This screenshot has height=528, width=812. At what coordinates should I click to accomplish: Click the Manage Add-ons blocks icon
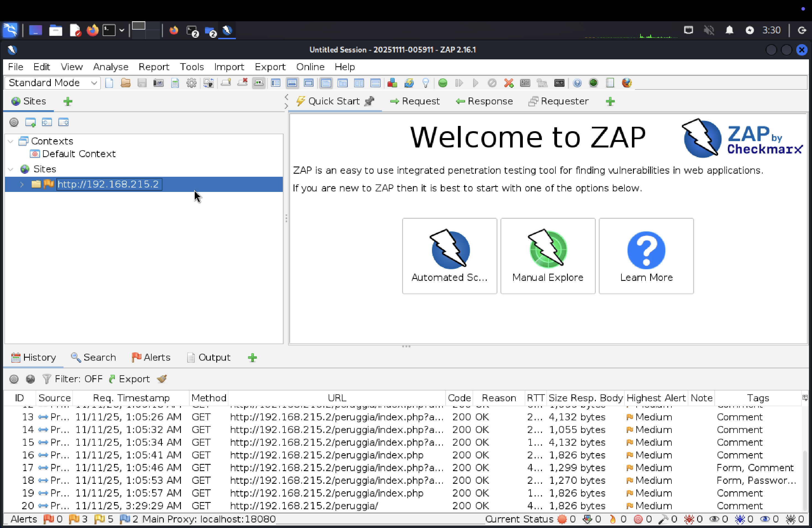pyautogui.click(x=392, y=83)
